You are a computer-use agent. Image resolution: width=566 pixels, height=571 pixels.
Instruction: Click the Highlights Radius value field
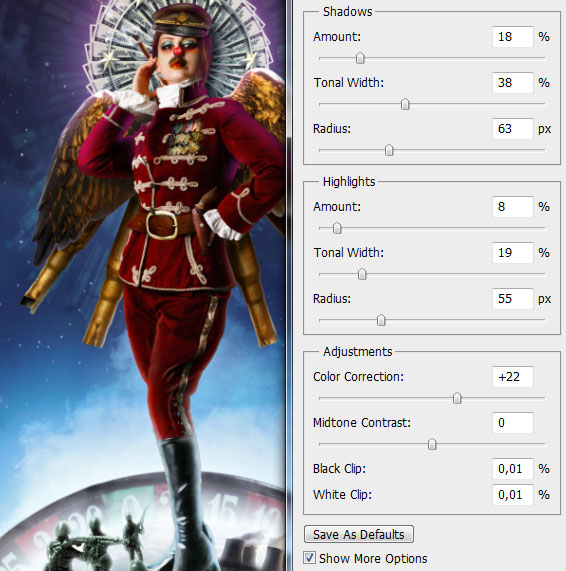click(513, 299)
